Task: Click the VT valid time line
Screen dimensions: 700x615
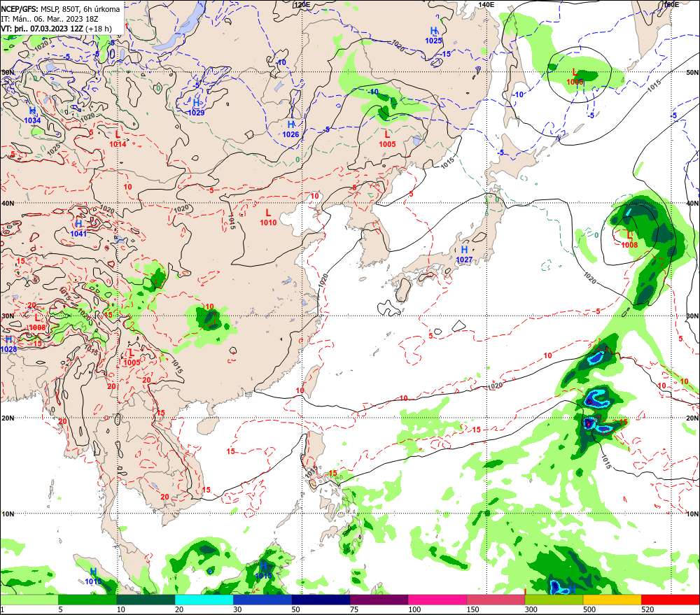Action: tap(56, 29)
